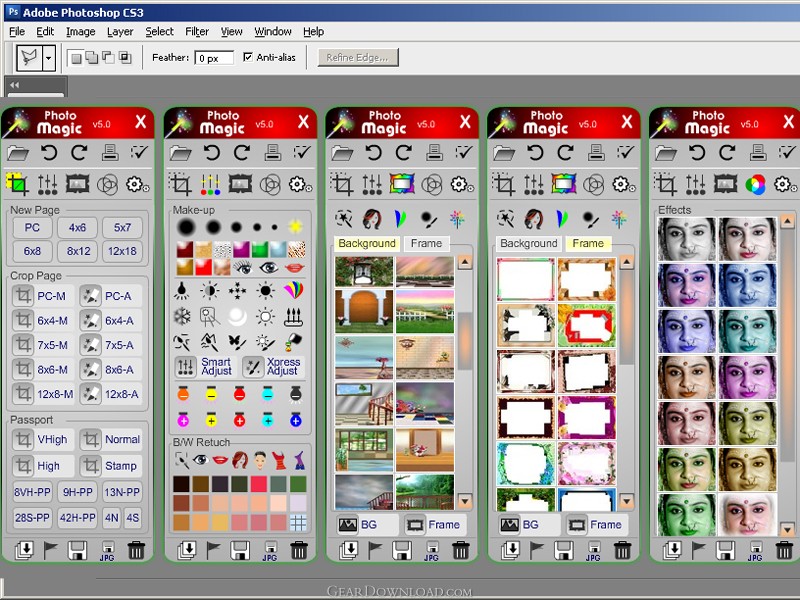Click the BG button in third panel

[367, 524]
